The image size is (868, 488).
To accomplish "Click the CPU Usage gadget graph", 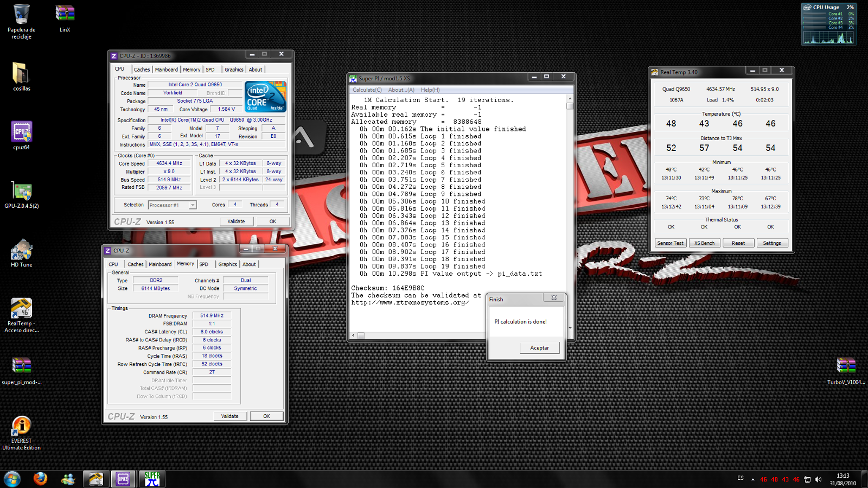I will [x=828, y=37].
